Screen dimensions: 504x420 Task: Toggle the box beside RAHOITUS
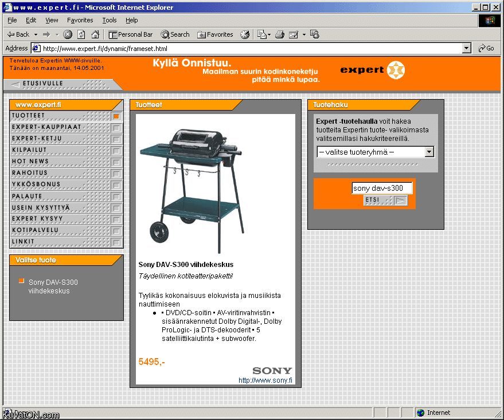click(x=116, y=173)
